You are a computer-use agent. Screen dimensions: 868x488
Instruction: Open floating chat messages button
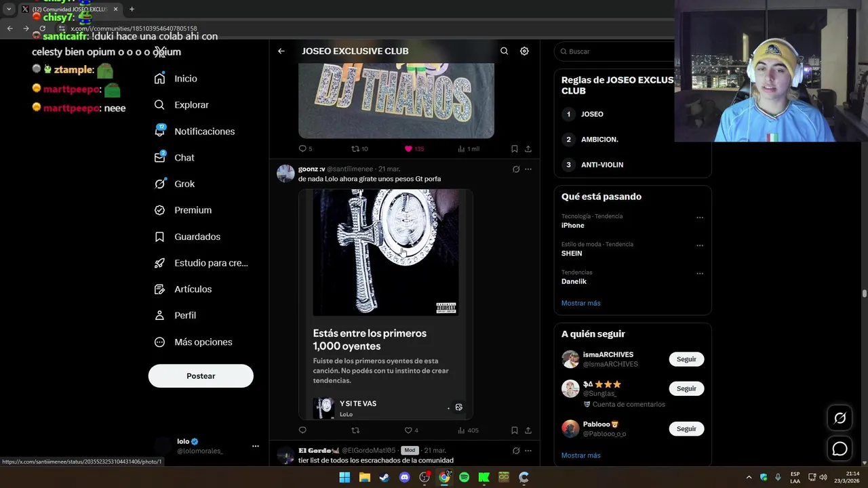[840, 449]
